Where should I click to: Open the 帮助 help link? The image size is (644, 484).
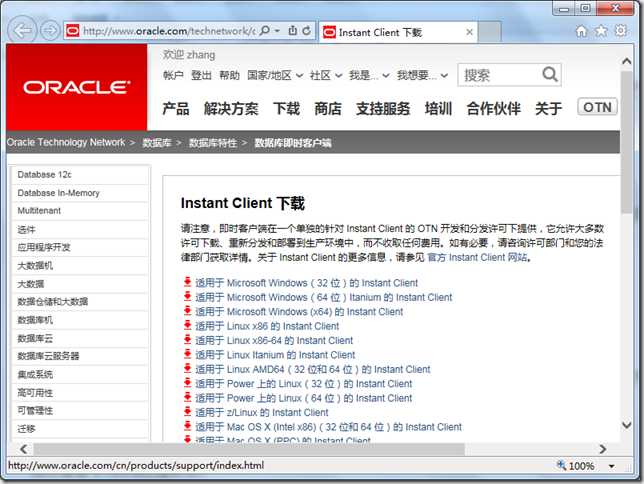click(229, 75)
